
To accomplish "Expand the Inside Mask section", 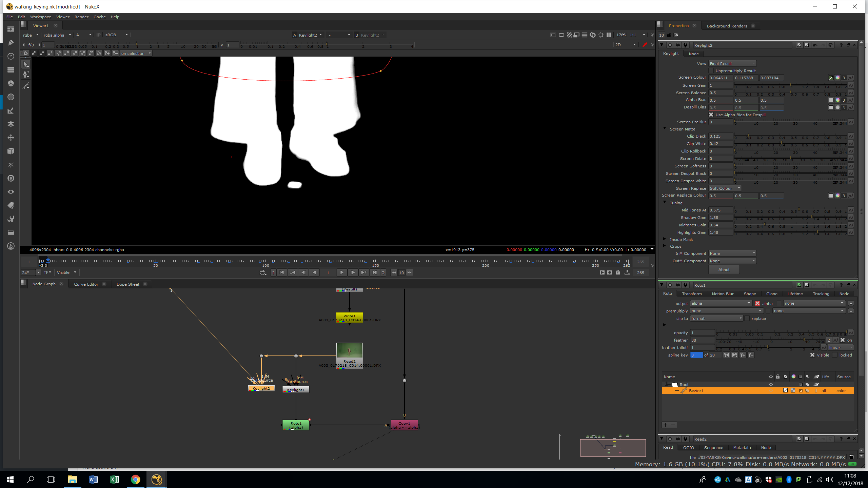I will pyautogui.click(x=665, y=239).
